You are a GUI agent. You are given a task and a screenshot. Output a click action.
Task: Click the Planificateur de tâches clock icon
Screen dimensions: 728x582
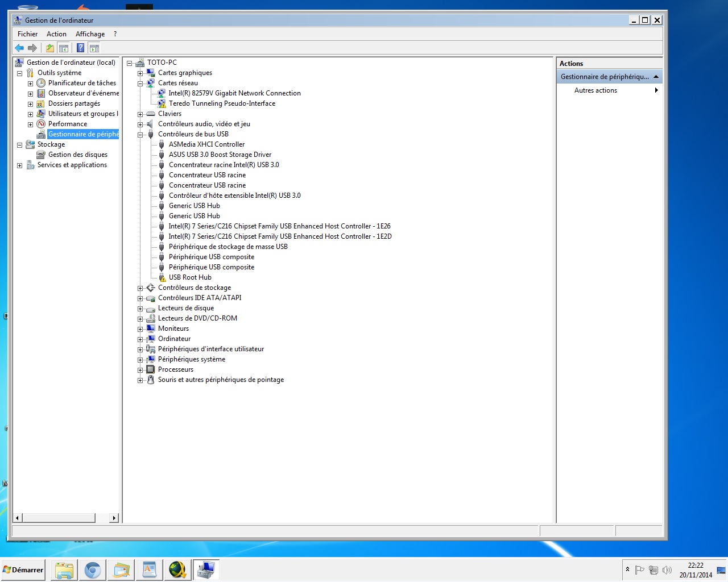tap(41, 83)
